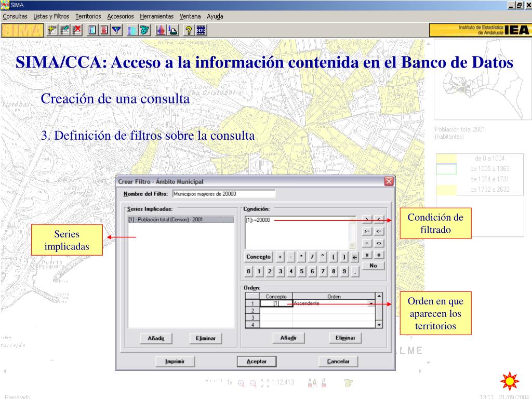Click the Concepto button in Condición
Viewport: 532px width, 399px height.
tap(259, 257)
